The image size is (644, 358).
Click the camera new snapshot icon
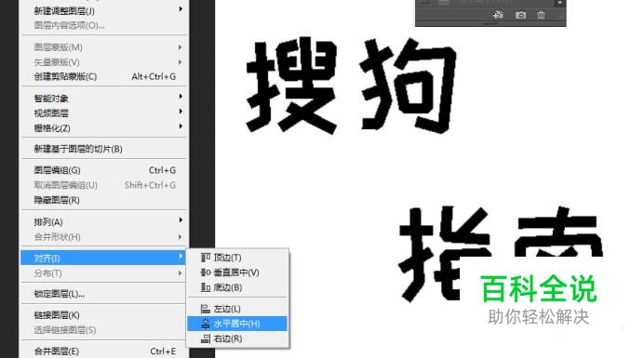click(x=520, y=15)
